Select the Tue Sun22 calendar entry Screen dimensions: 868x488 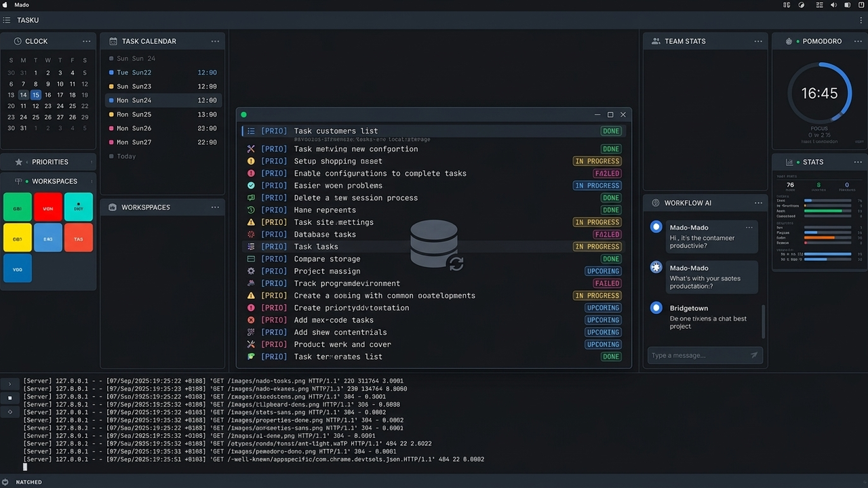[x=163, y=73]
